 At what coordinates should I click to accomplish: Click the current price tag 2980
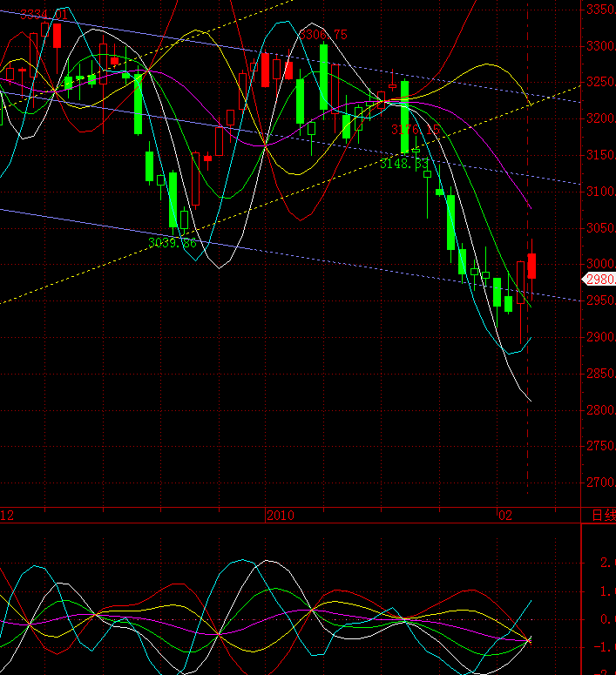(599, 280)
